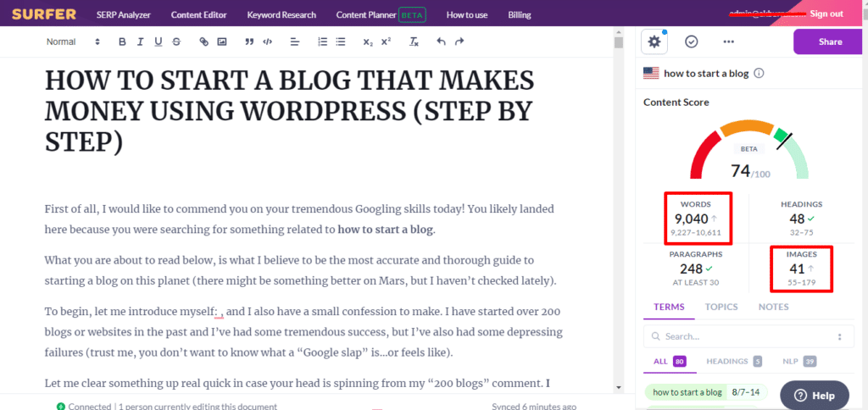Create a numbered list
Image resolution: width=868 pixels, height=410 pixels.
click(323, 42)
